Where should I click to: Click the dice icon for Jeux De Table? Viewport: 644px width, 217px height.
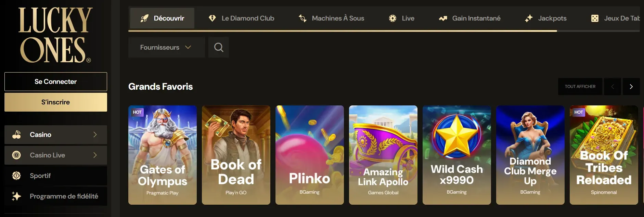[x=595, y=18]
